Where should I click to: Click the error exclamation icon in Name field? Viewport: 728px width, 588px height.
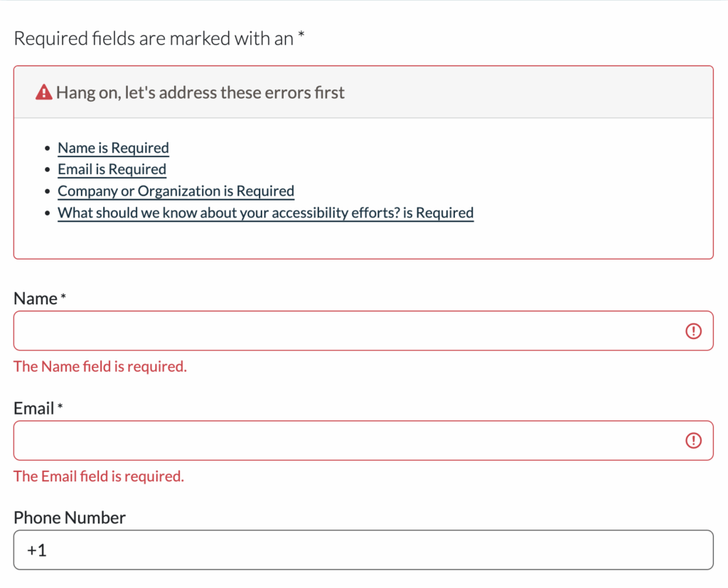[x=693, y=331]
